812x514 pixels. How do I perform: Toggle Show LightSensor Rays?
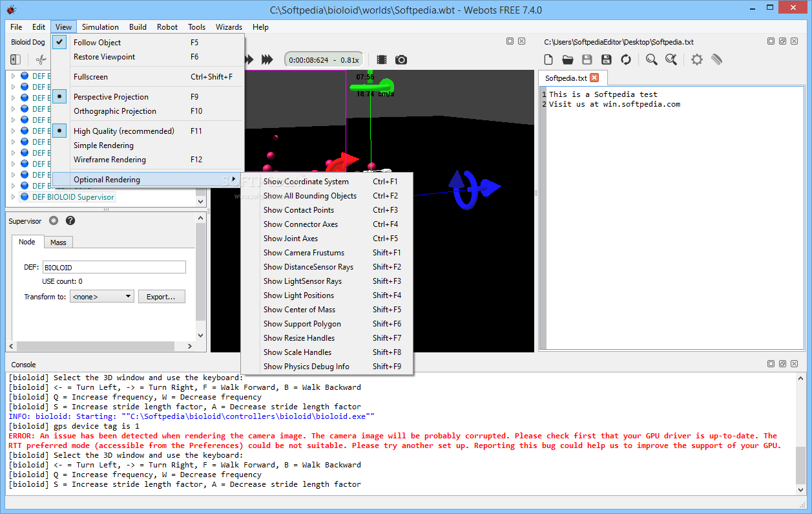[327, 281]
